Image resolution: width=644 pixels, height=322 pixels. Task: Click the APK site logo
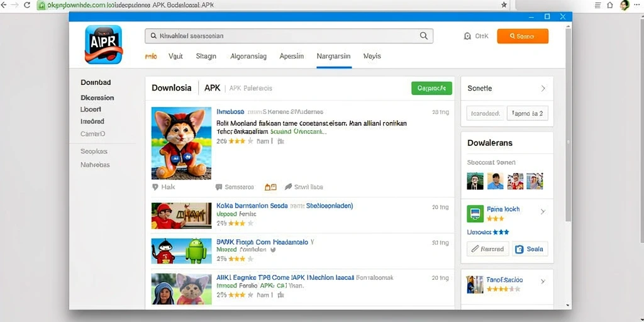pos(104,45)
